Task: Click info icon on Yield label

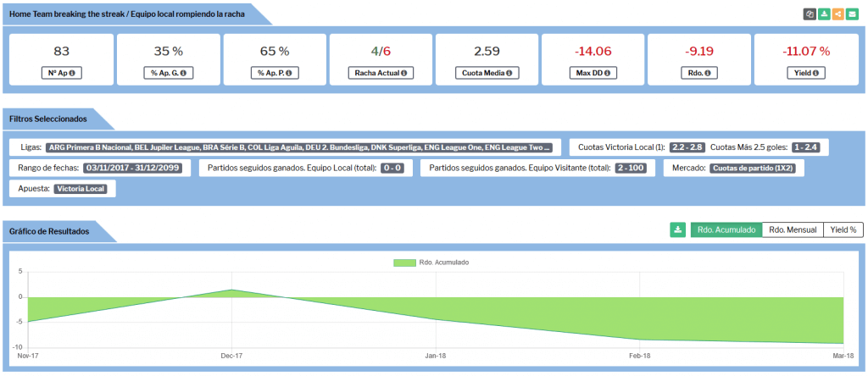Action: pos(817,73)
